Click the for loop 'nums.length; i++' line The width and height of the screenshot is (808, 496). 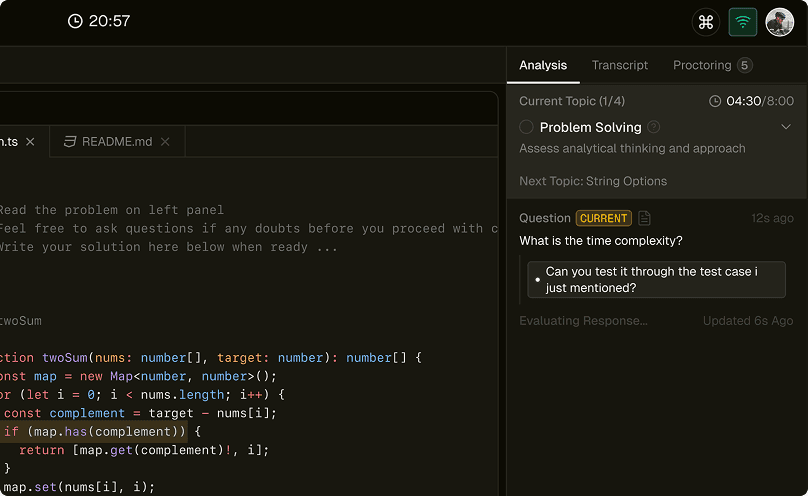tap(142, 395)
